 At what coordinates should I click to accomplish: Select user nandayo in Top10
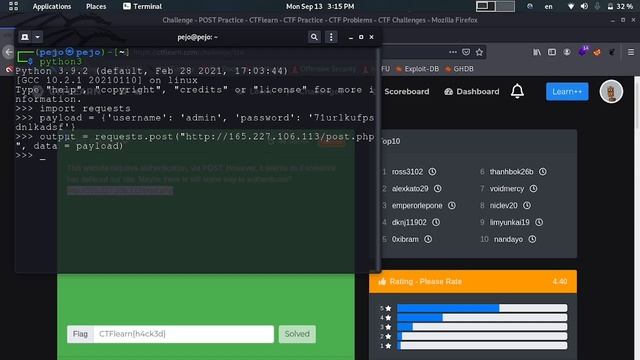[x=508, y=239]
